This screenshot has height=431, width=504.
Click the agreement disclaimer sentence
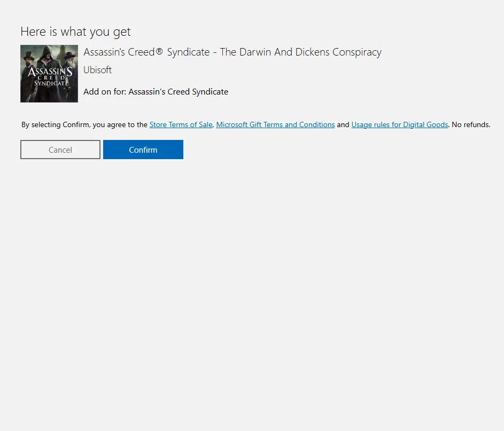(x=83, y=124)
